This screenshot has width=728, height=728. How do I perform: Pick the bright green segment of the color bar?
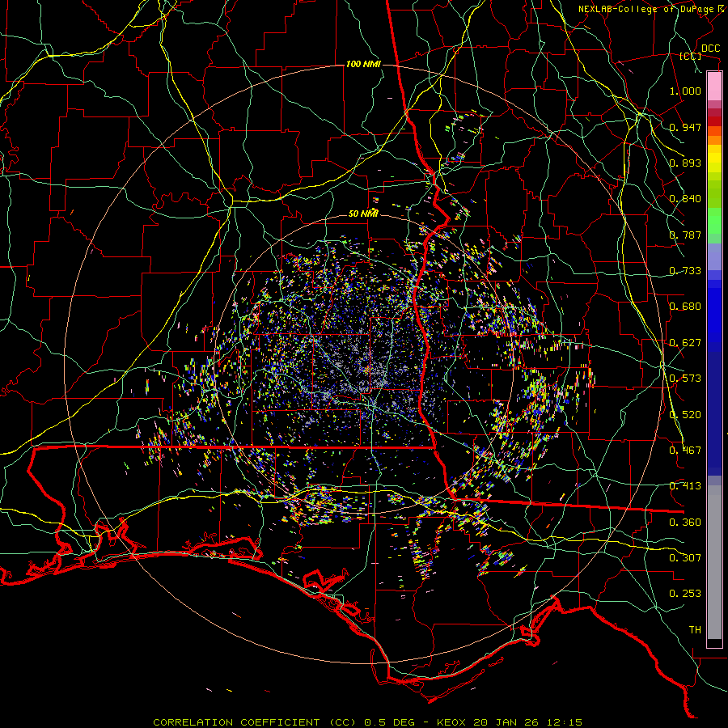pos(714,221)
